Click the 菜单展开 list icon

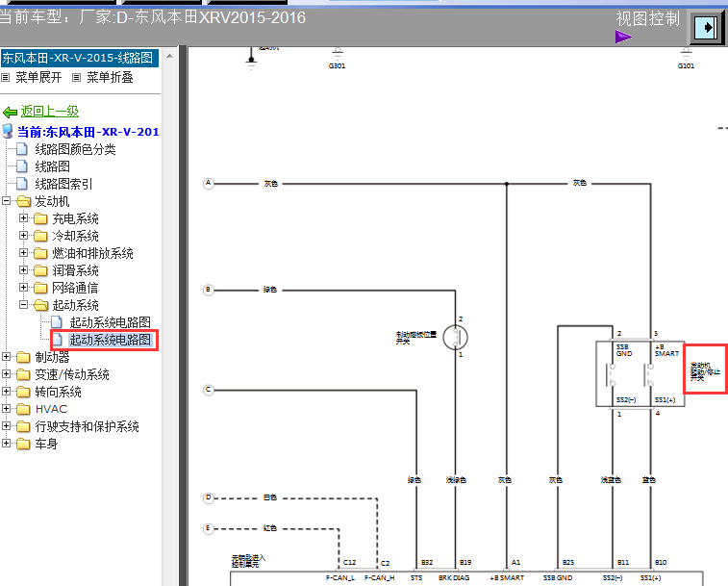tap(6, 78)
